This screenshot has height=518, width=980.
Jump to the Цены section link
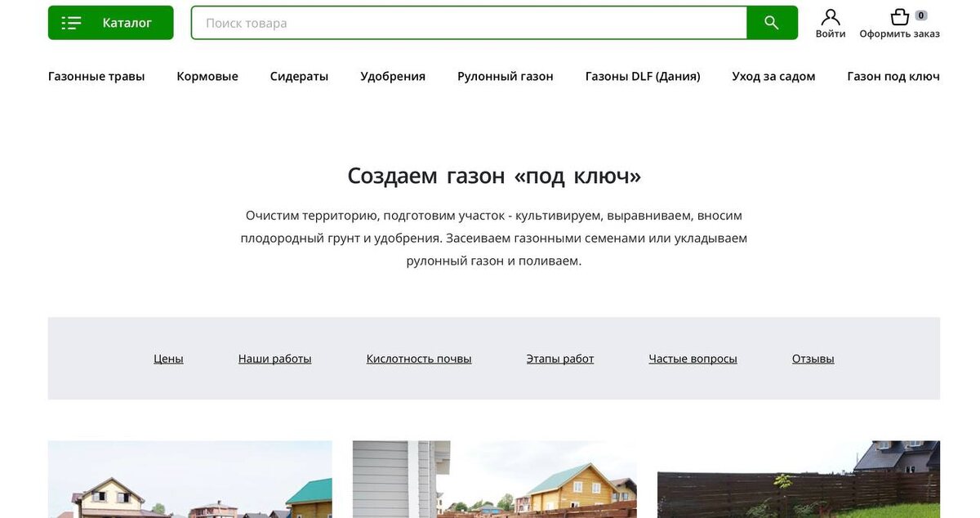click(168, 359)
